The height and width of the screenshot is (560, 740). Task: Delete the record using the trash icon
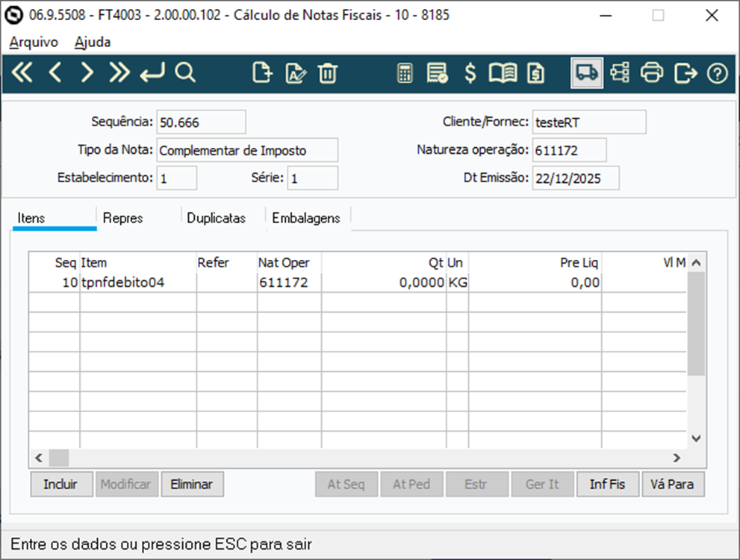(328, 73)
